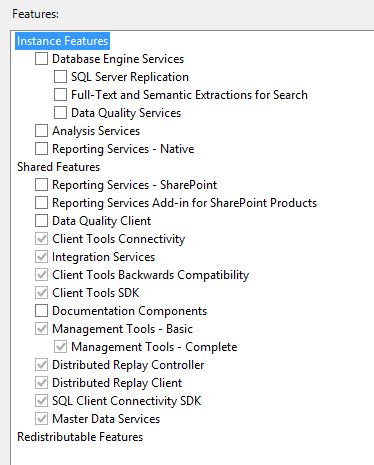Click the Client Tools Connectivity label
This screenshot has height=465, width=374.
119,239
